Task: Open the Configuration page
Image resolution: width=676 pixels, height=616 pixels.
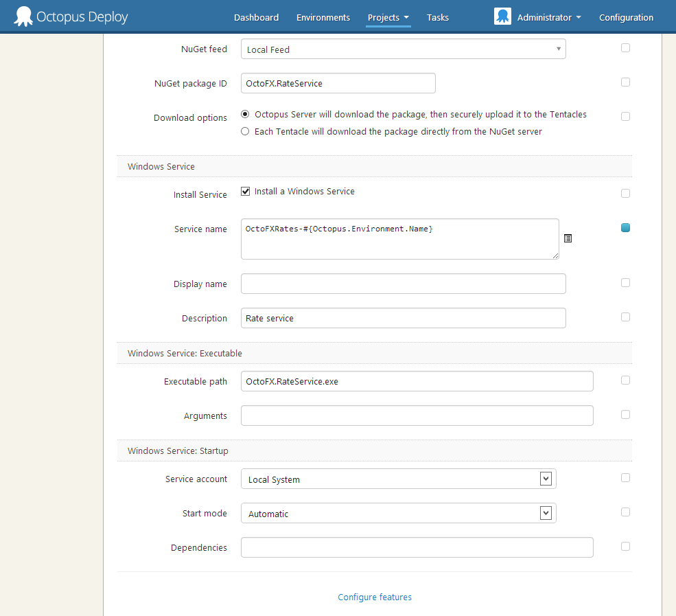Action: click(x=626, y=18)
